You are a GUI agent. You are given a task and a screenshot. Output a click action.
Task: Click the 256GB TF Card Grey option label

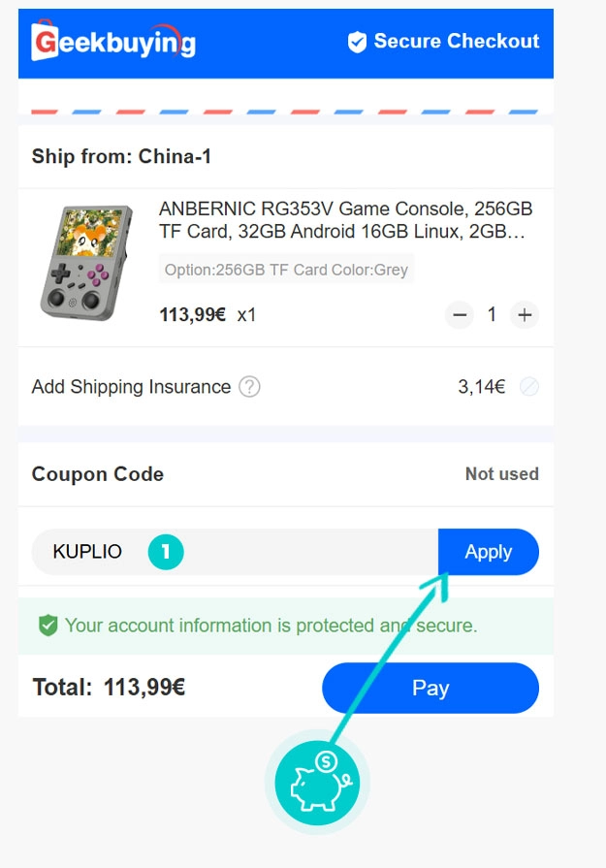(x=286, y=270)
